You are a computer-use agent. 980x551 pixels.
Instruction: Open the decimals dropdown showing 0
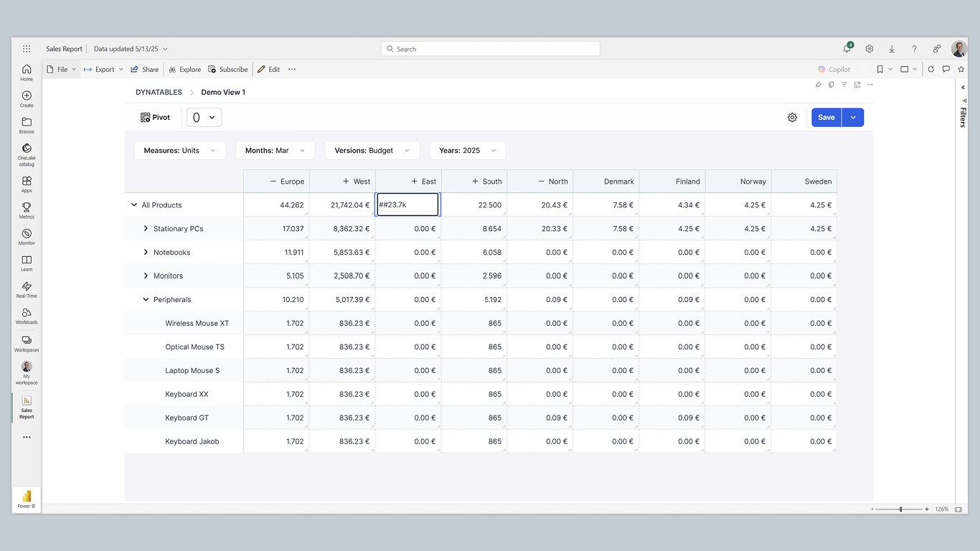point(204,118)
